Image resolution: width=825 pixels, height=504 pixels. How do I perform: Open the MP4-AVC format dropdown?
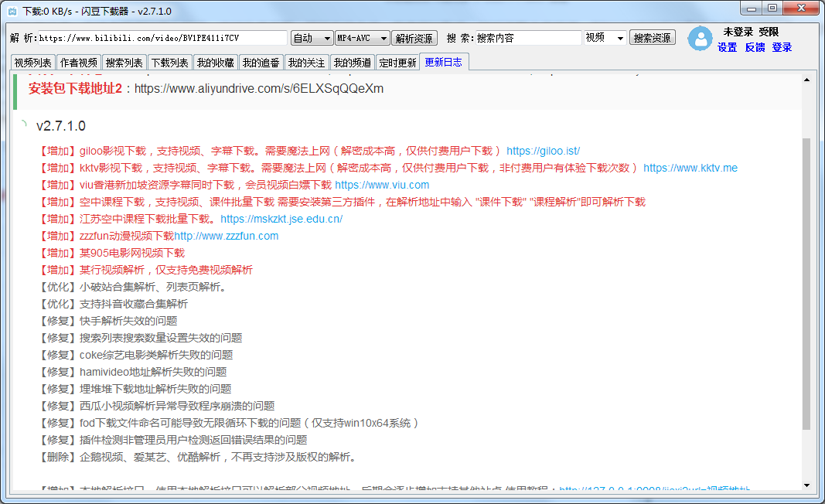tap(363, 38)
